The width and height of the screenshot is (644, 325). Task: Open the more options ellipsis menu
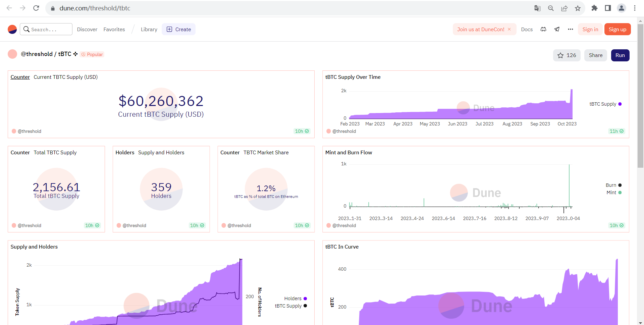(571, 30)
